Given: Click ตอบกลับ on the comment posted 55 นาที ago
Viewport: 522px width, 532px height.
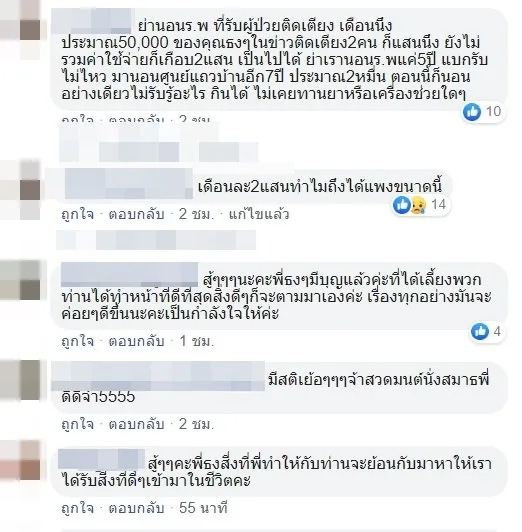Looking at the screenshot, I should (137, 508).
